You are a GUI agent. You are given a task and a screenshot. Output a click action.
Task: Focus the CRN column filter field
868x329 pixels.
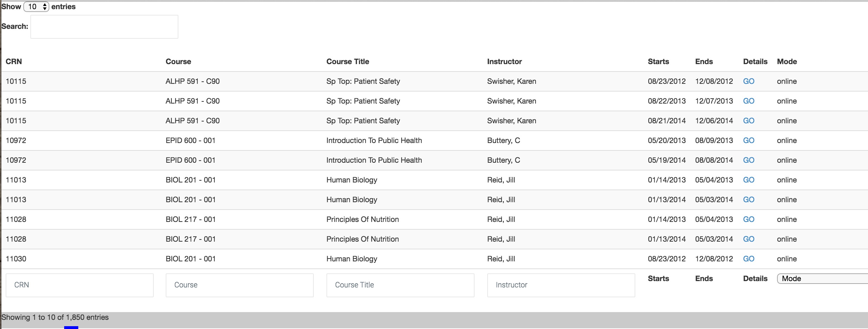(80, 285)
